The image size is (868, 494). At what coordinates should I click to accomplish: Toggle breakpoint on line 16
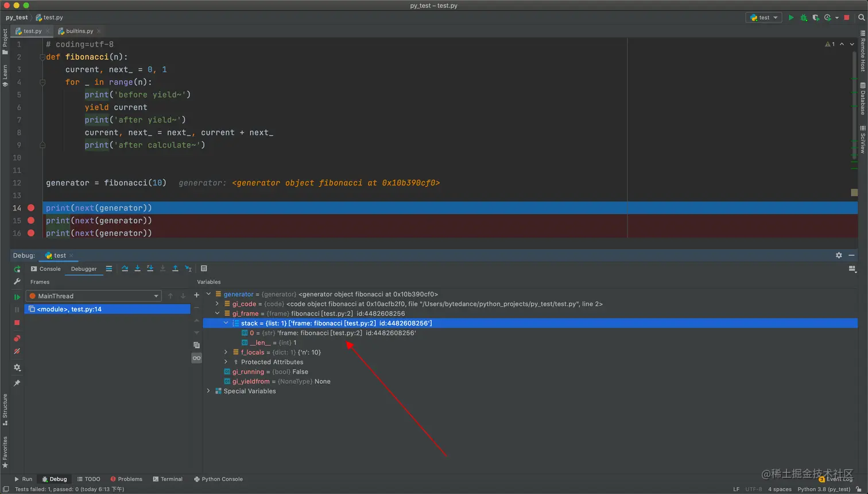[x=31, y=233]
